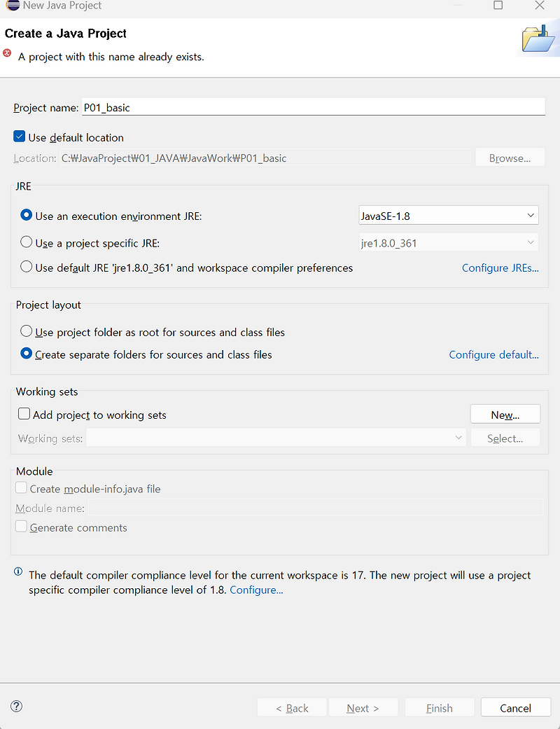Uncheck Use default location checkbox

pos(20,137)
